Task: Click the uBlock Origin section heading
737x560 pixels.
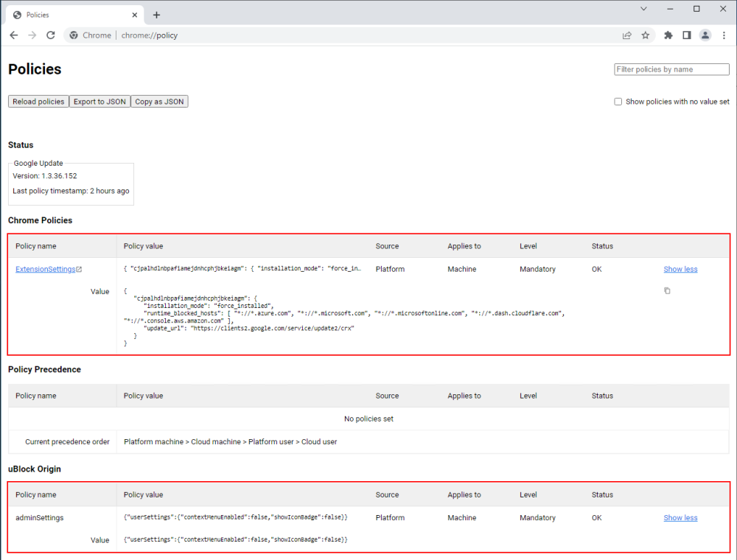Action: pos(35,469)
